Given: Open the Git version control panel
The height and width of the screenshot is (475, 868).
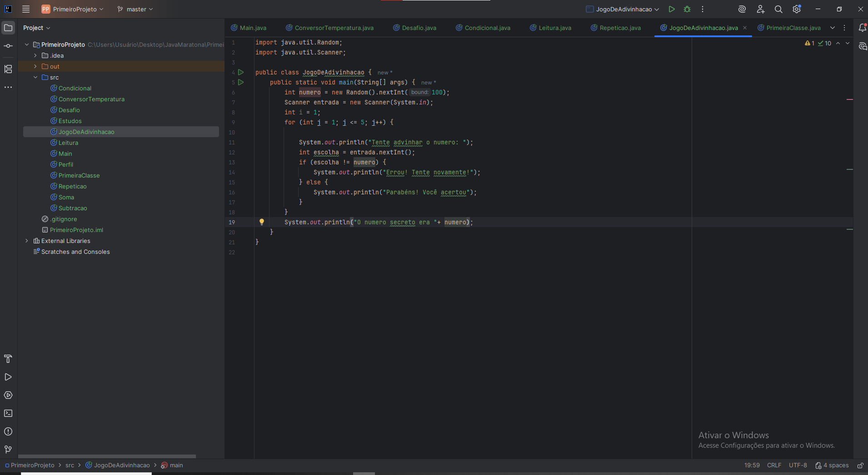Looking at the screenshot, I should tap(8, 450).
